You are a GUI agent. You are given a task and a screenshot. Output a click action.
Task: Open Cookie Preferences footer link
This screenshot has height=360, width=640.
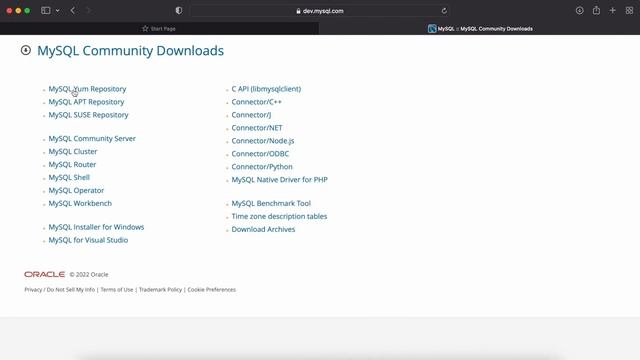[x=211, y=290]
